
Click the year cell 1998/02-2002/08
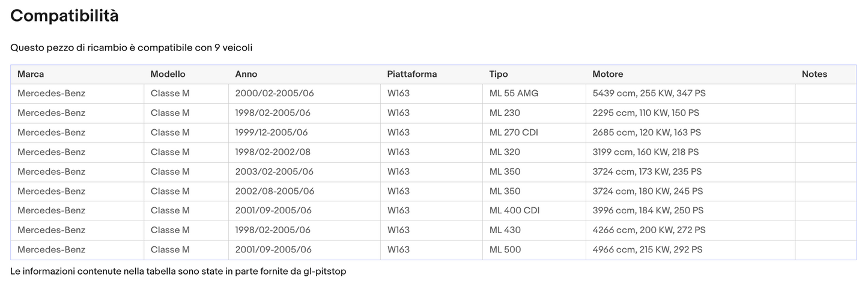273,152
